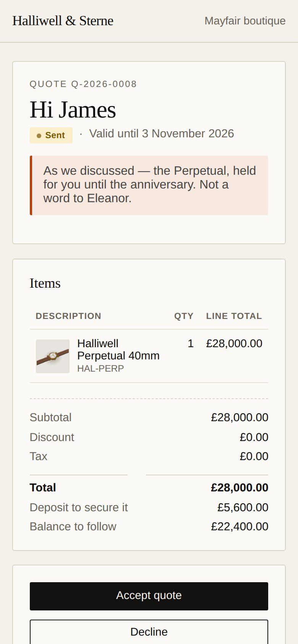
Task: Decline the quote
Action: tap(149, 632)
